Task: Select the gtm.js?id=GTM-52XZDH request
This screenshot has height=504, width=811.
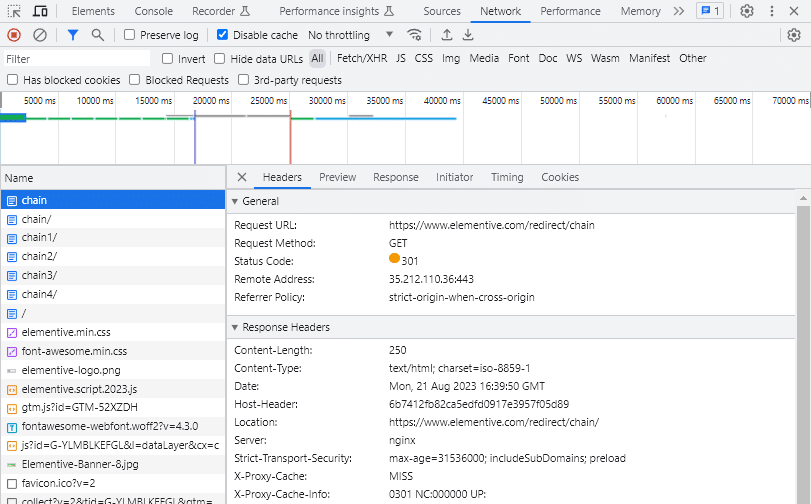Action: (x=113, y=407)
